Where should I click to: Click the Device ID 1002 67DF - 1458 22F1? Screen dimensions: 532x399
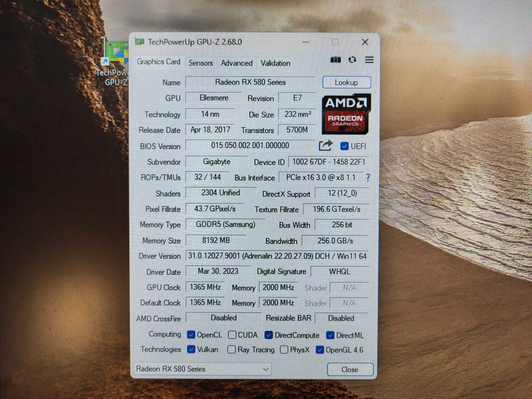tap(328, 162)
